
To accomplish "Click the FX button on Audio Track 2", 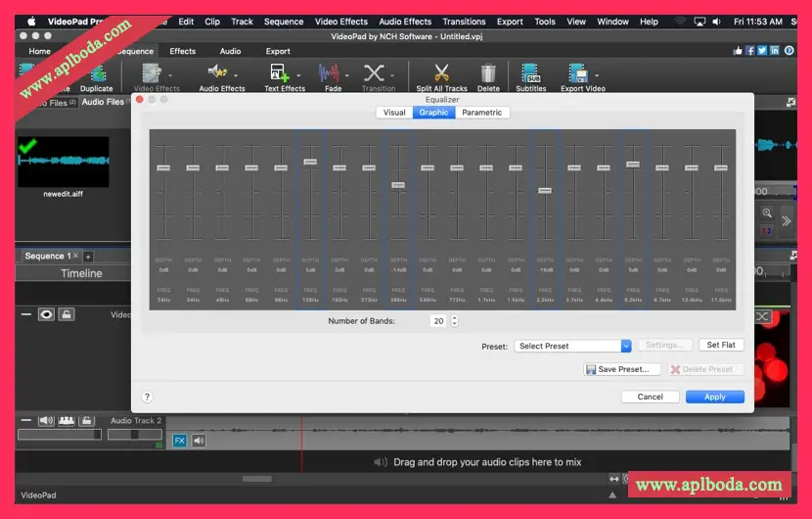I will tap(180, 441).
